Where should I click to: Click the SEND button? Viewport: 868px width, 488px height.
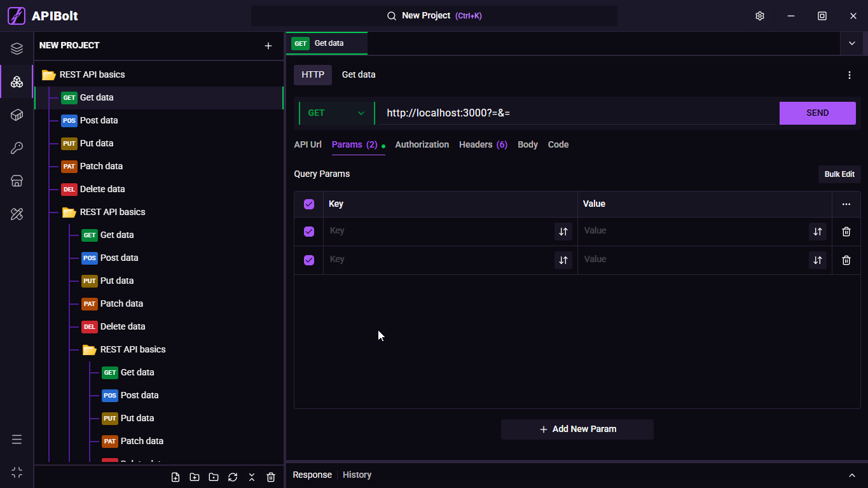point(817,113)
